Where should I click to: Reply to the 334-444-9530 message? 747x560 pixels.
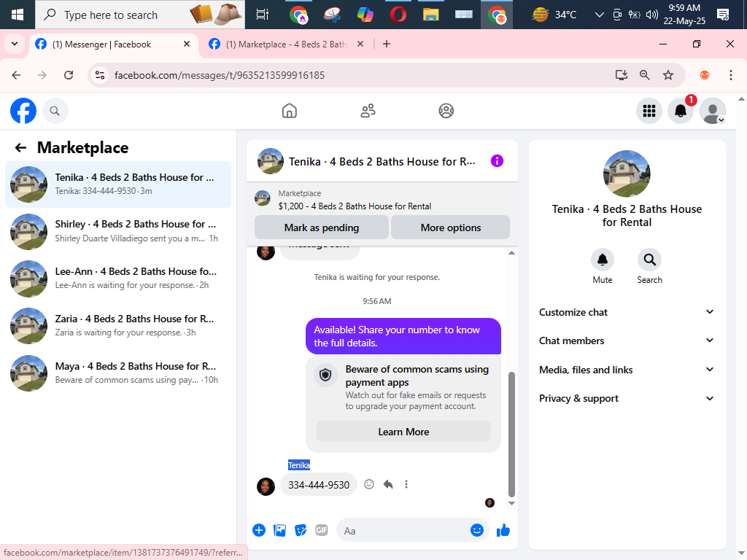coord(388,484)
